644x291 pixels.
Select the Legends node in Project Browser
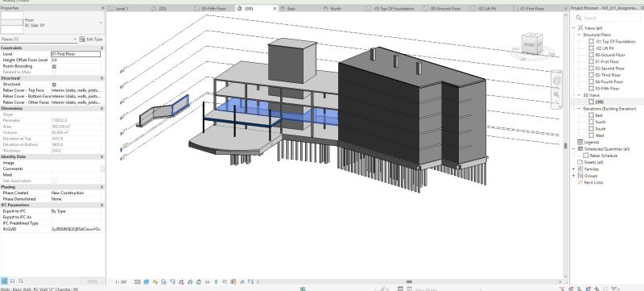tap(591, 142)
